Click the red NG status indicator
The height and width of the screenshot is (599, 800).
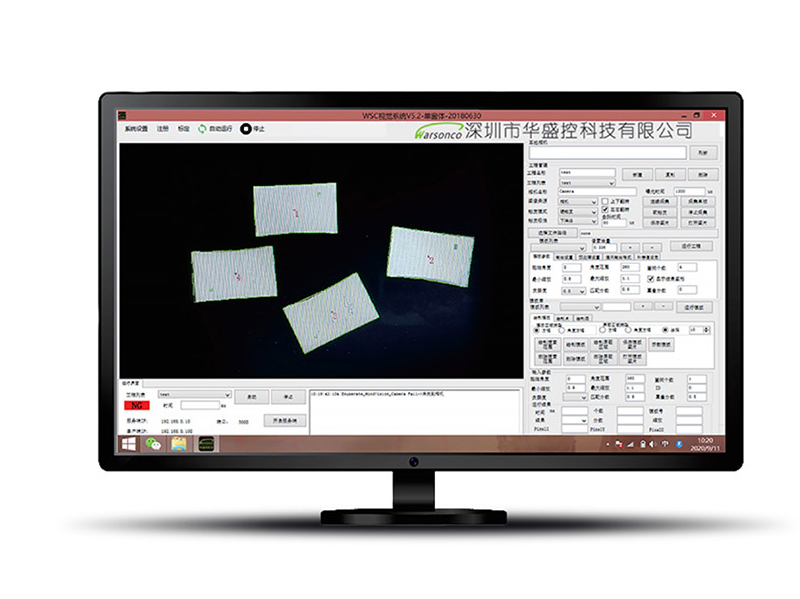137,406
